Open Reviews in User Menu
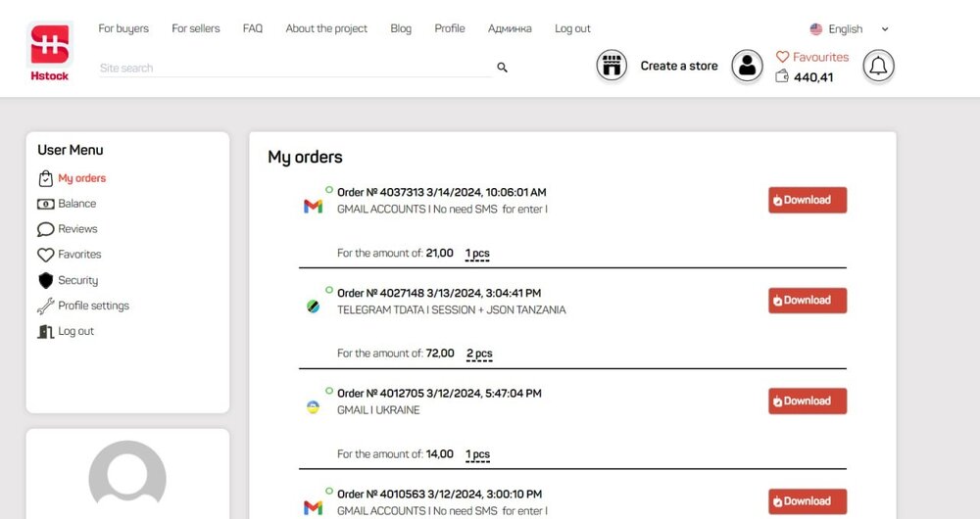Screen dimensions: 980x519 click(77, 229)
